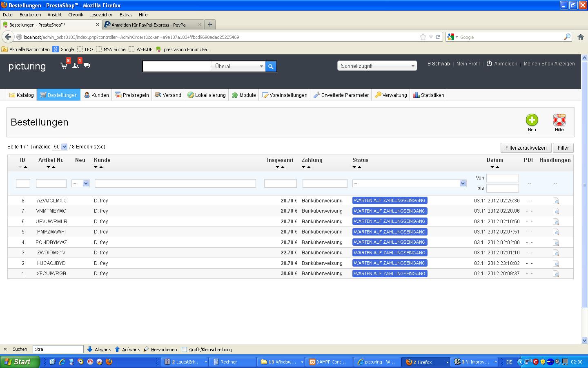This screenshot has width=588, height=368.
Task: Sort the Insgesamt column descending
Action: (x=277, y=167)
